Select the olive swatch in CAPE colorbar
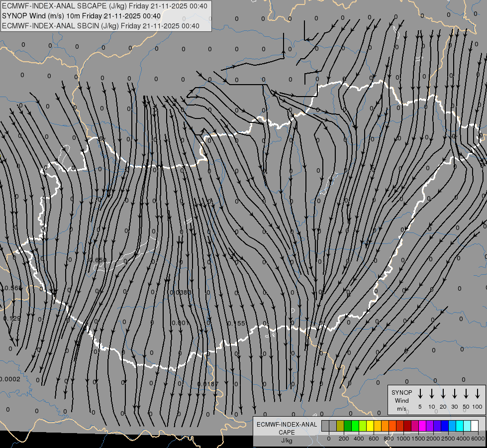The height and width of the screenshot is (448, 487). [x=340, y=426]
